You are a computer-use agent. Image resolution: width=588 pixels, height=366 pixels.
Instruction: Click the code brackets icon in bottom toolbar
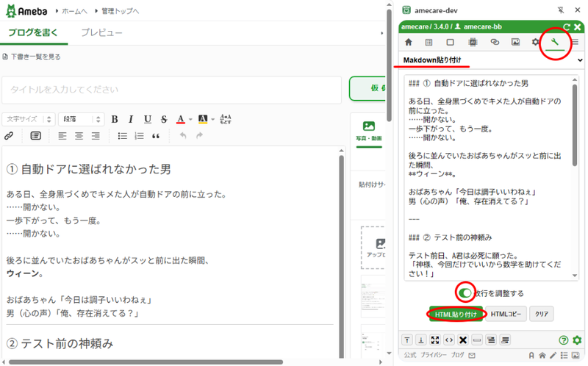pos(449,340)
